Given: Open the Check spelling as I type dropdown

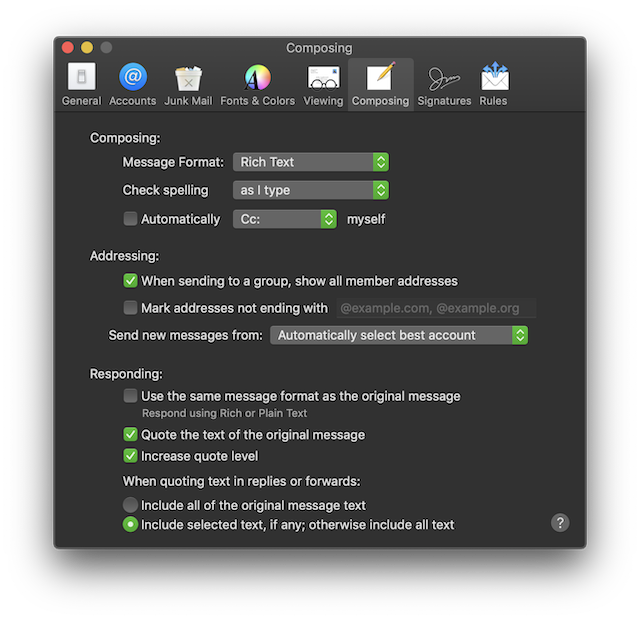Looking at the screenshot, I should [x=311, y=190].
